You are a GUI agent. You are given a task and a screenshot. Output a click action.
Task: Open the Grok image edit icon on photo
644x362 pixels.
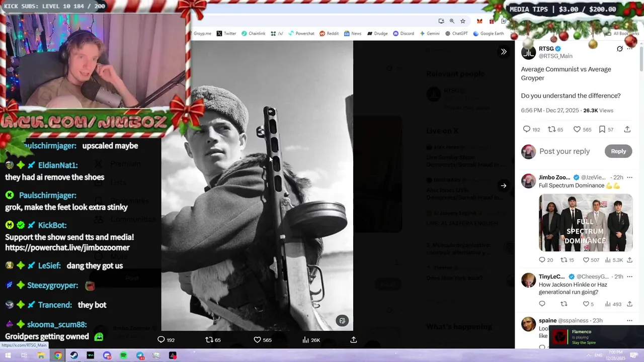pyautogui.click(x=342, y=321)
